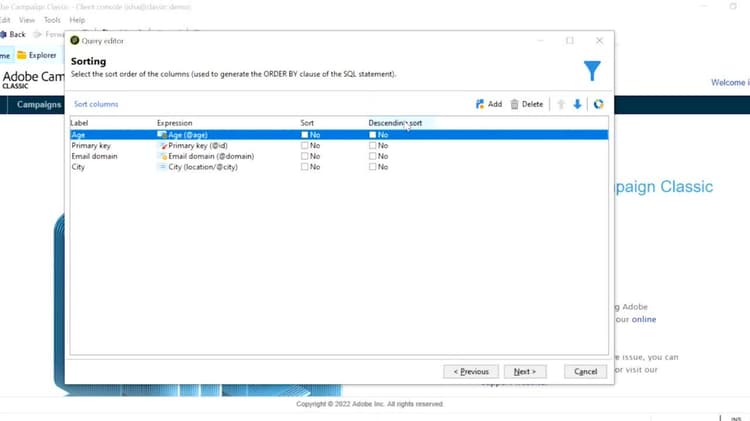Click the Primary key expression icon
Screen dimensions: 750x421
click(163, 145)
